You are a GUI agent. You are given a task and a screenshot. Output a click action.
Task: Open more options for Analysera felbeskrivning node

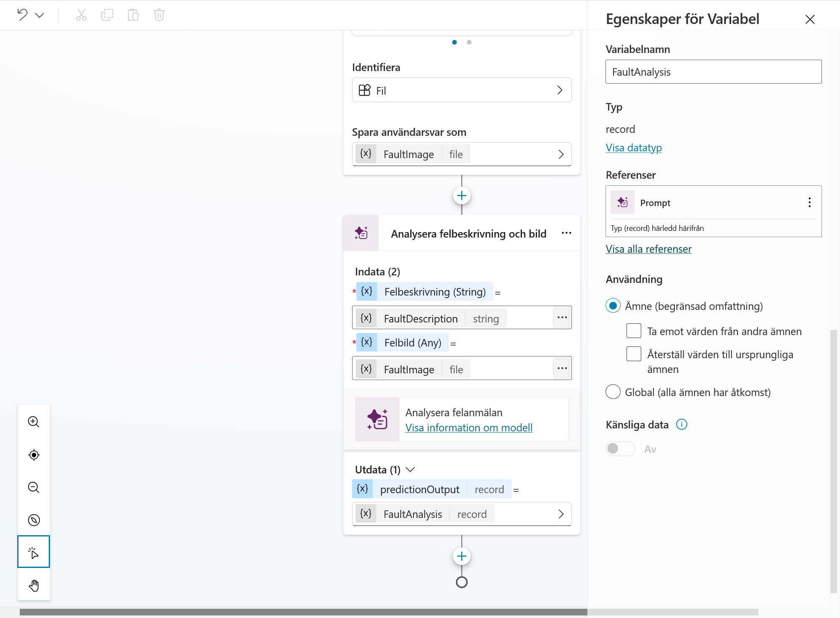[x=566, y=233]
